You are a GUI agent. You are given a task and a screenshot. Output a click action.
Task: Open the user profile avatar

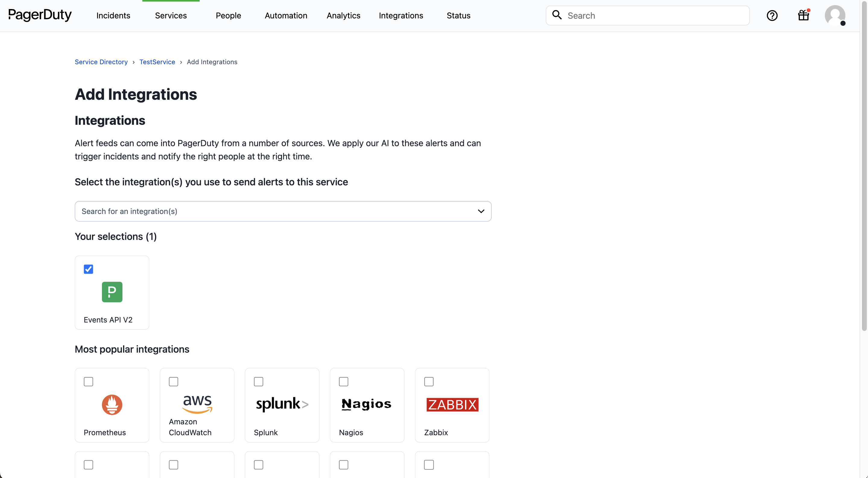[835, 15]
